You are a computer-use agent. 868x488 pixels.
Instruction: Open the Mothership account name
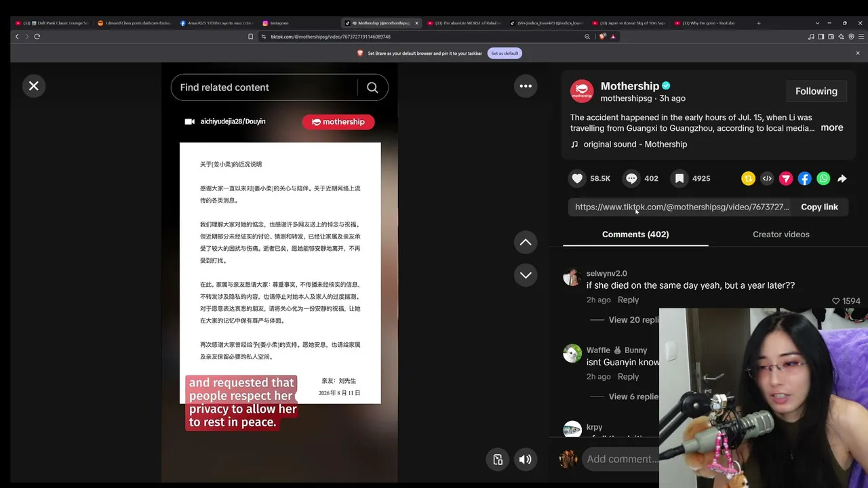[630, 86]
